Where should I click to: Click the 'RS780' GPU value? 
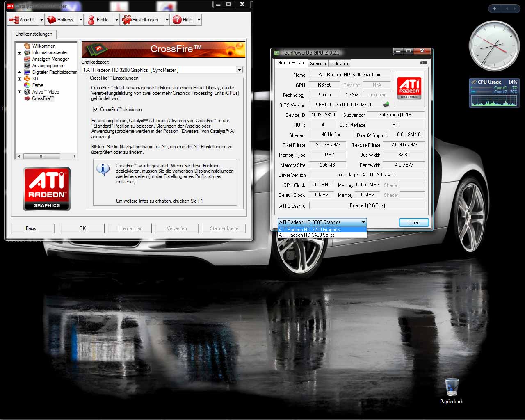(324, 85)
